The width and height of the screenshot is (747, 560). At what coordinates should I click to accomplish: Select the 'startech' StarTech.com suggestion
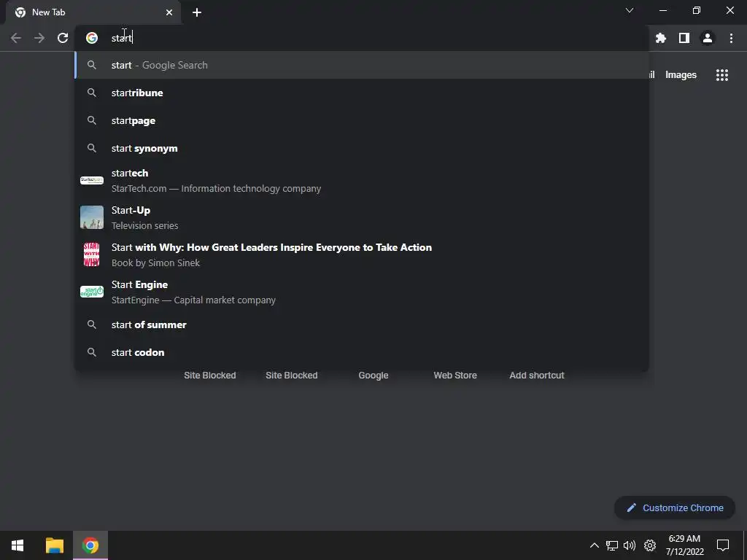point(362,181)
